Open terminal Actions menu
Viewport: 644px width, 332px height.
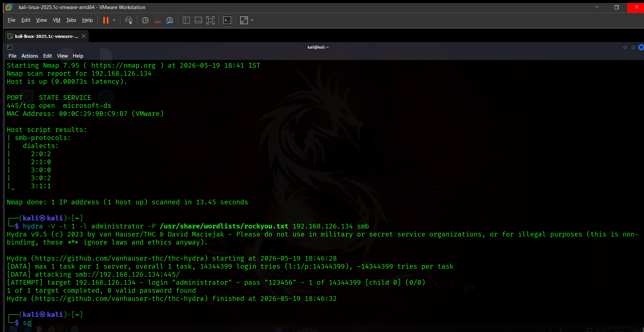point(30,56)
